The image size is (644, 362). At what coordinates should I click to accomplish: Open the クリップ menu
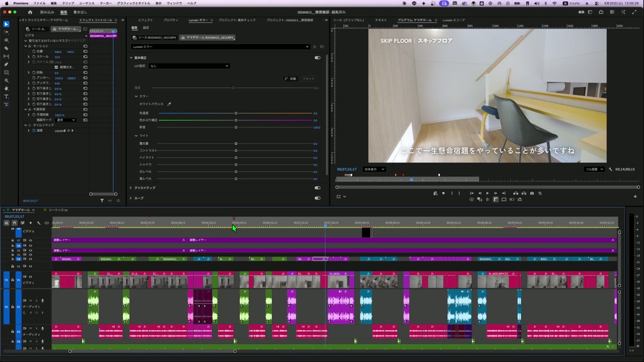[68, 3]
